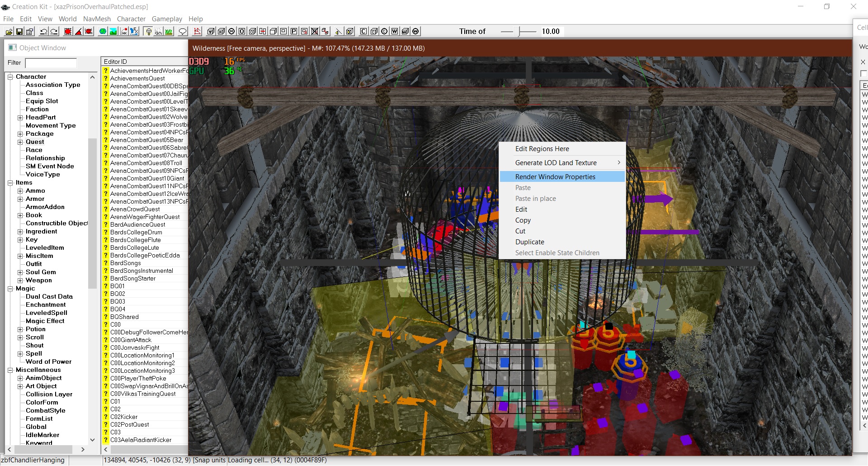868x466 pixels.
Task: Select the Magic Effect tree item
Action: (x=45, y=321)
